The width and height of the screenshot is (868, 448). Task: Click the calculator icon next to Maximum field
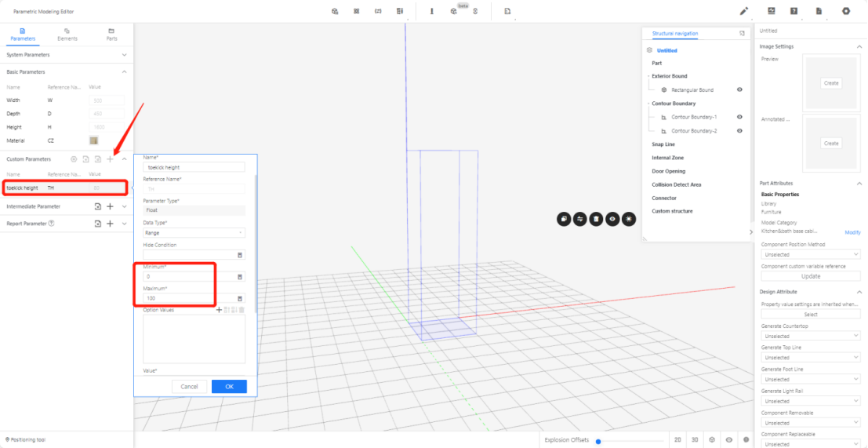coord(240,298)
